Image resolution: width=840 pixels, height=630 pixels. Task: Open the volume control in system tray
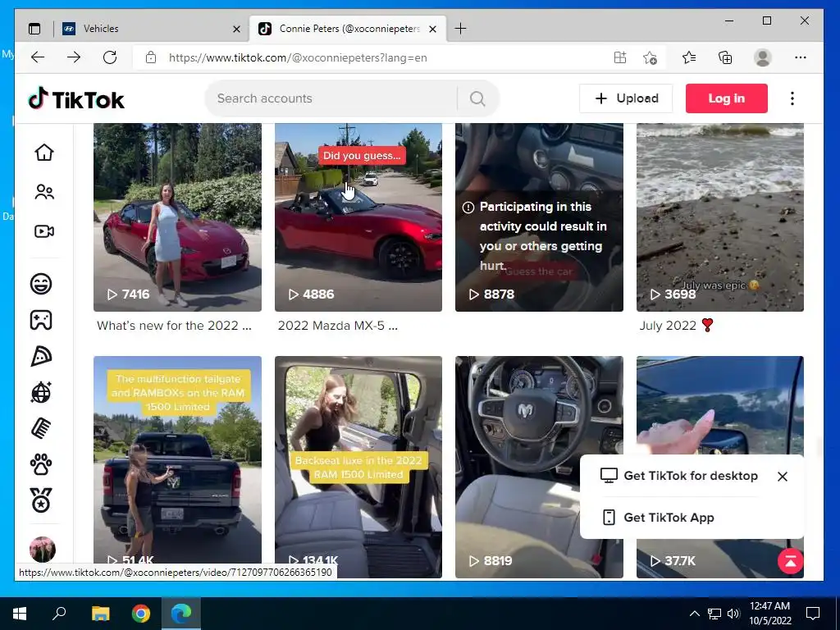click(x=734, y=614)
